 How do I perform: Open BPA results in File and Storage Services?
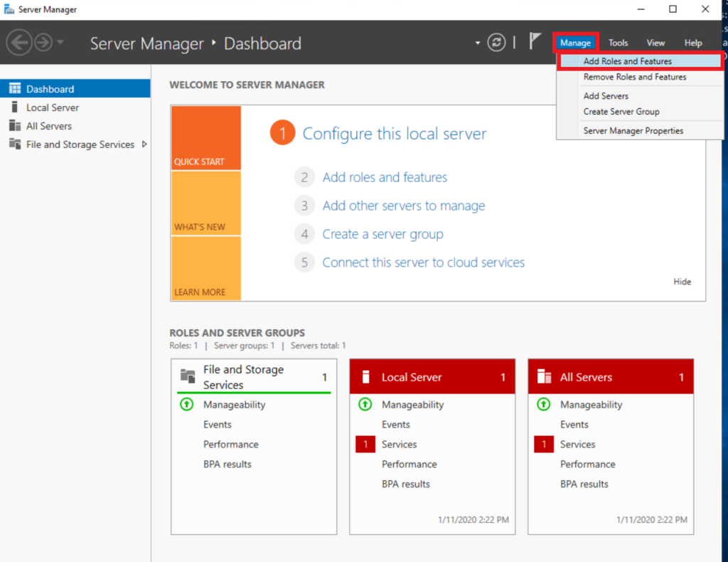[227, 465]
